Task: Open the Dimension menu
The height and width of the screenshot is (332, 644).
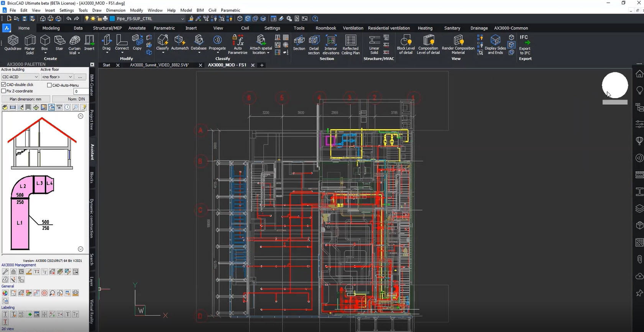Action: click(115, 10)
